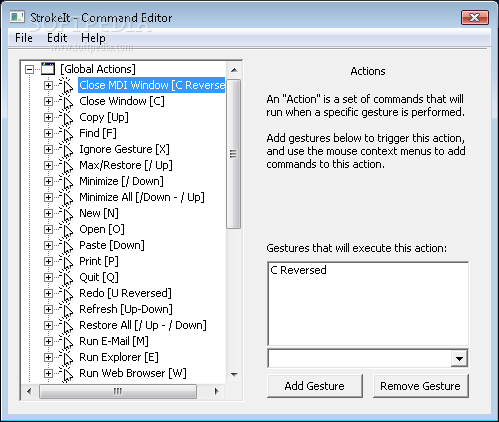Click gesture icon beside New [N]
The width and height of the screenshot is (499, 422).
[x=66, y=214]
